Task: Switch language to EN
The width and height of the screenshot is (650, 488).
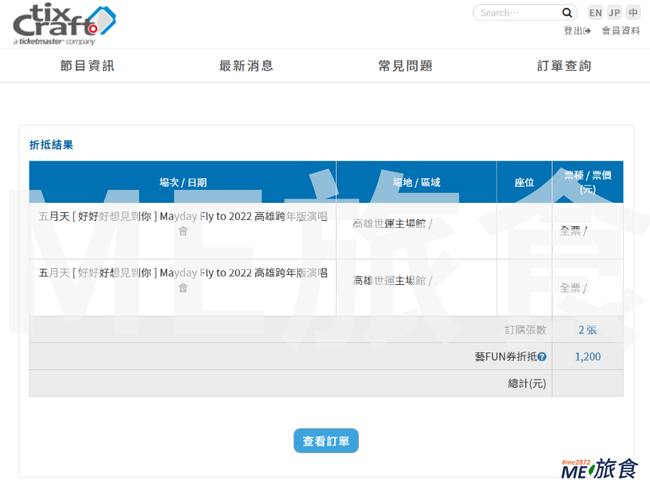Action: coord(595,13)
